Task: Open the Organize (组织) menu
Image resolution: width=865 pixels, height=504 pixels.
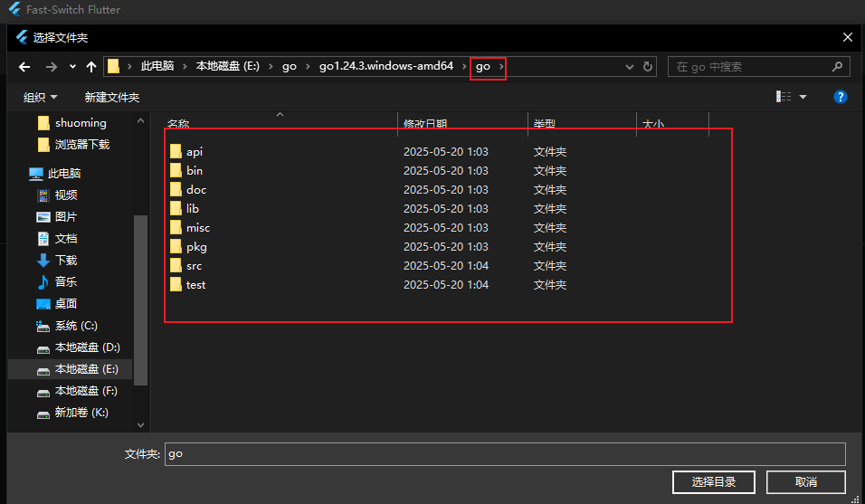Action: point(40,97)
